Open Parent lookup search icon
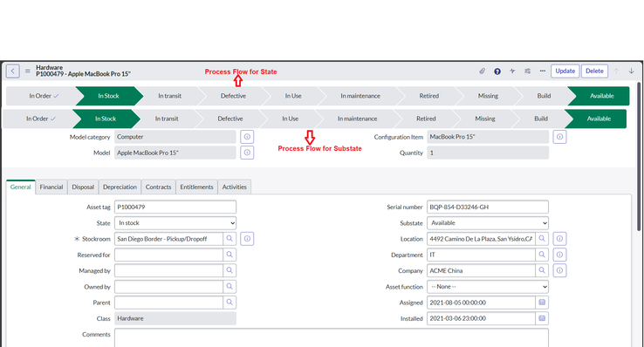The height and width of the screenshot is (347, 644). point(230,303)
